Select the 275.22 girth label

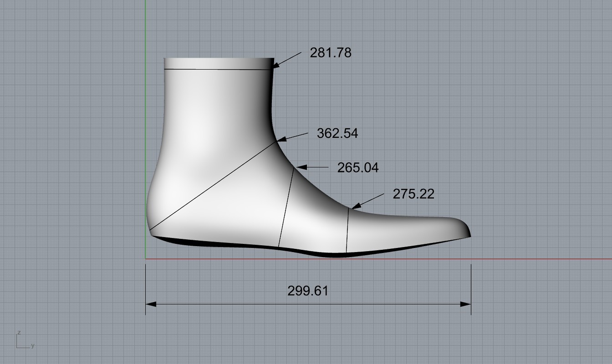[x=413, y=194]
